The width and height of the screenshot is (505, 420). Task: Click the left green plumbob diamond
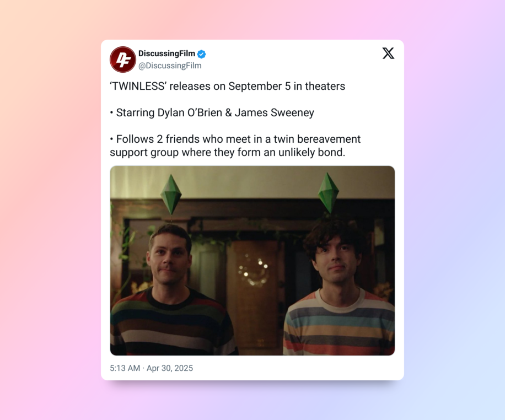click(171, 195)
